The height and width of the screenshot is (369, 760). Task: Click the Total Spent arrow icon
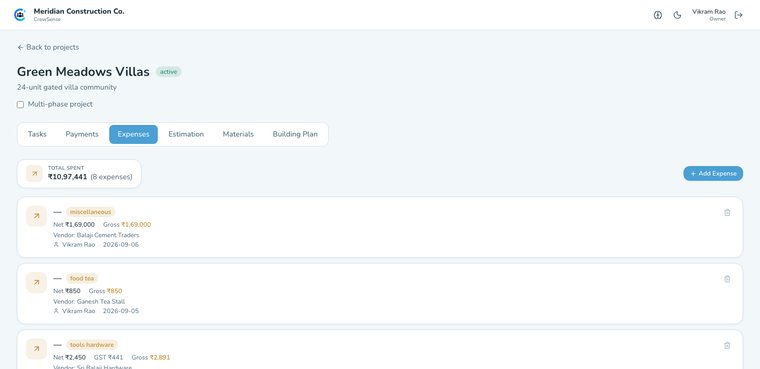(x=34, y=174)
